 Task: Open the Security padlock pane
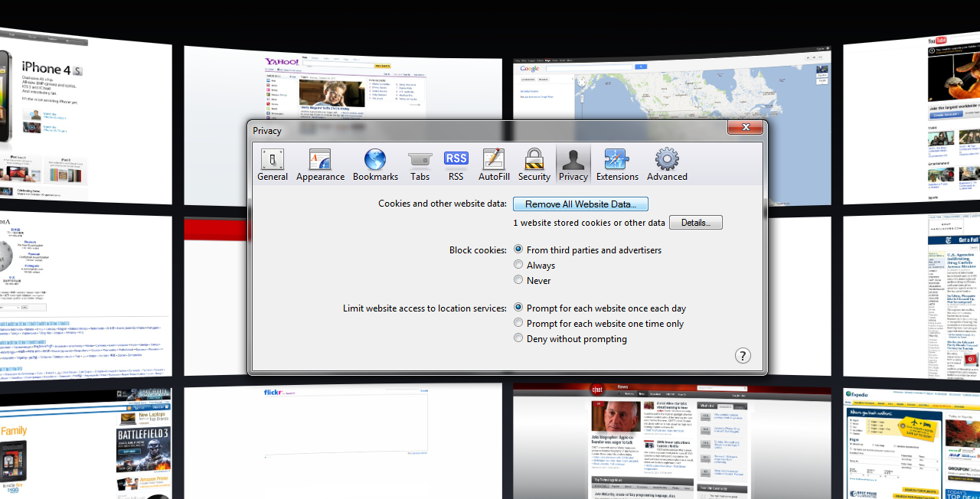click(534, 165)
